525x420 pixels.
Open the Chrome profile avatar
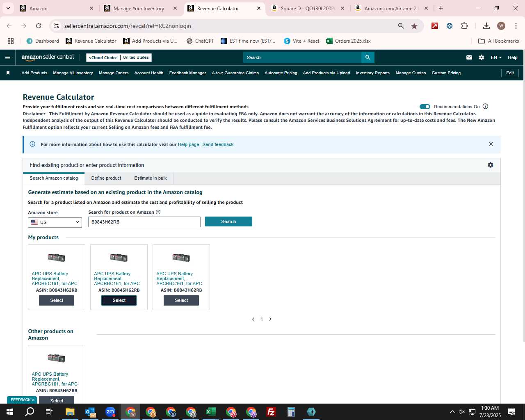click(x=501, y=26)
